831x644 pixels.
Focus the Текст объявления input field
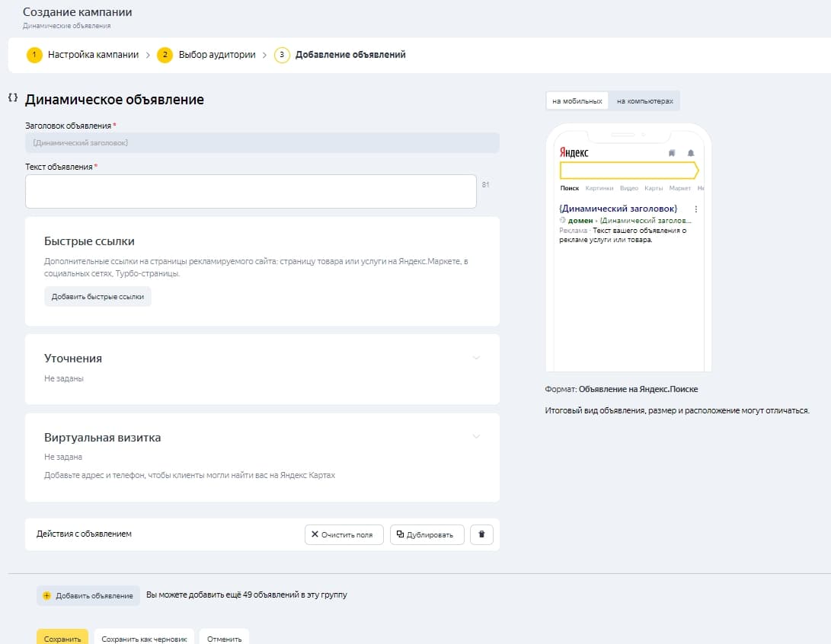point(251,191)
